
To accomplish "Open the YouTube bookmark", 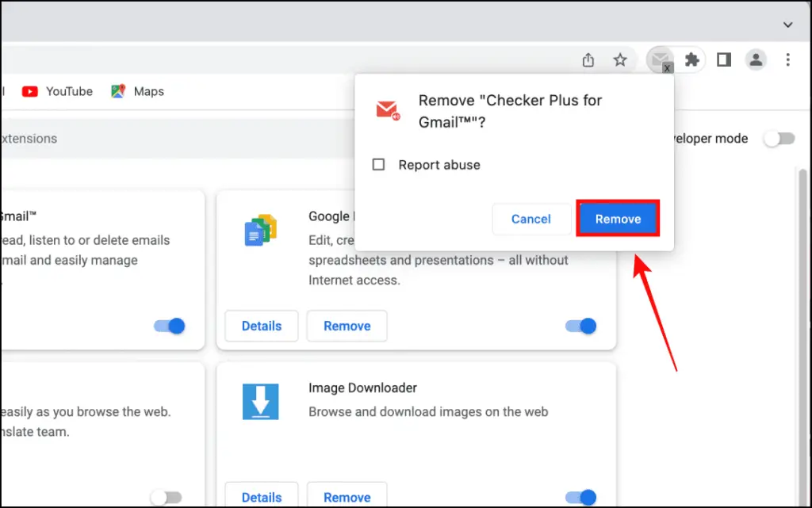I will 57,92.
